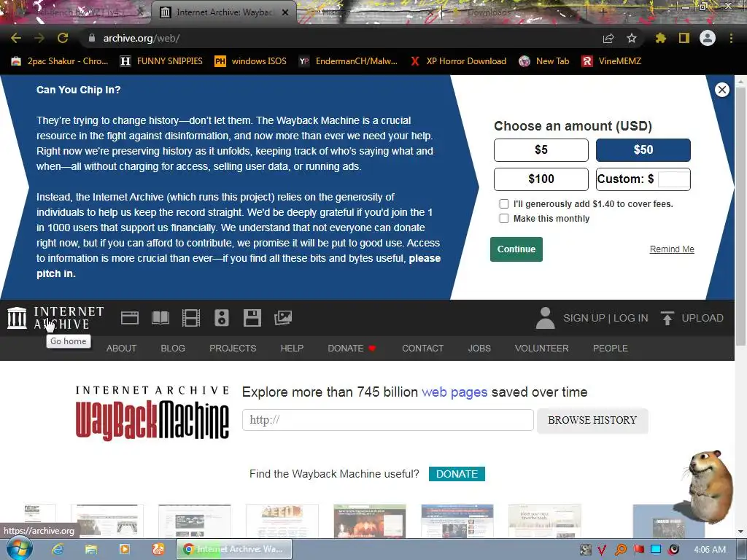
Task: Click the green Continue button
Action: [x=516, y=249]
